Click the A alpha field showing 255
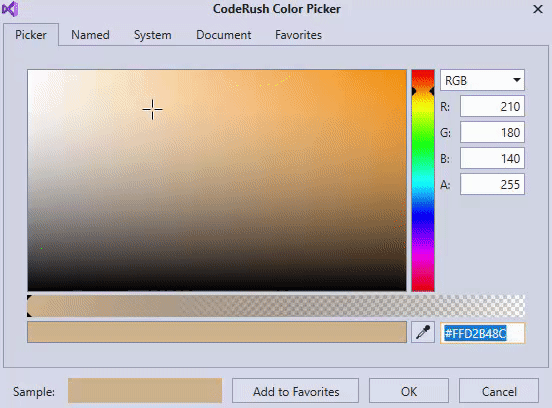The image size is (552, 408). [x=492, y=184]
